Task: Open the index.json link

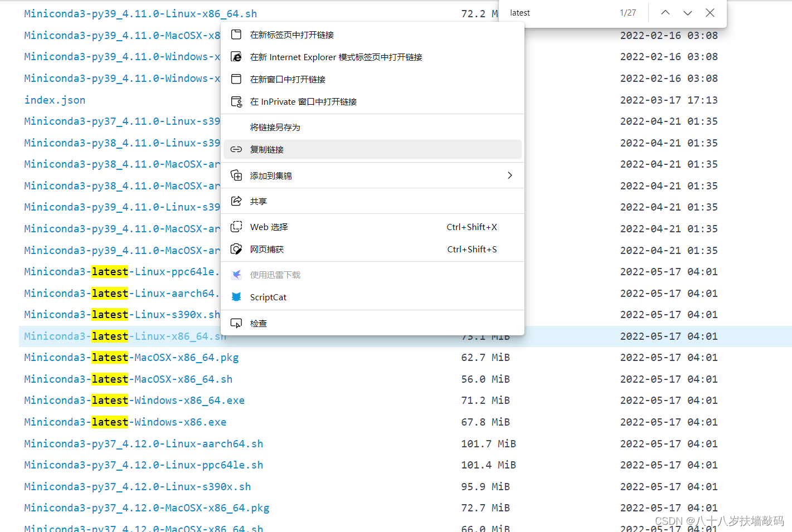Action: (x=55, y=100)
